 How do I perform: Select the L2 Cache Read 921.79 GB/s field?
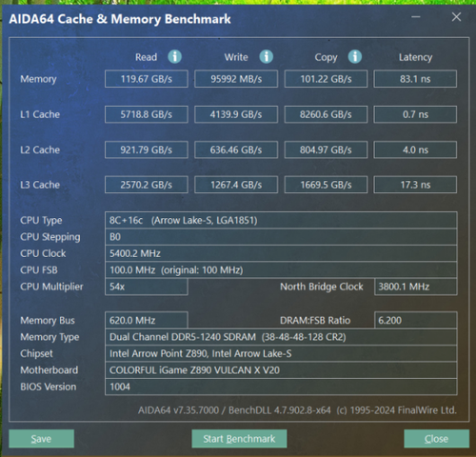[147, 149]
